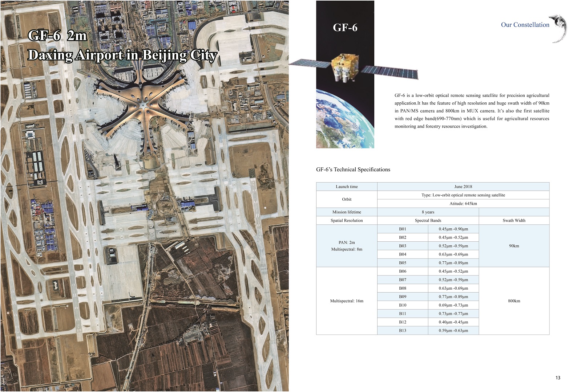The height and width of the screenshot is (392, 577).
Task: Click the "Swath Width" column header
Action: click(x=514, y=220)
